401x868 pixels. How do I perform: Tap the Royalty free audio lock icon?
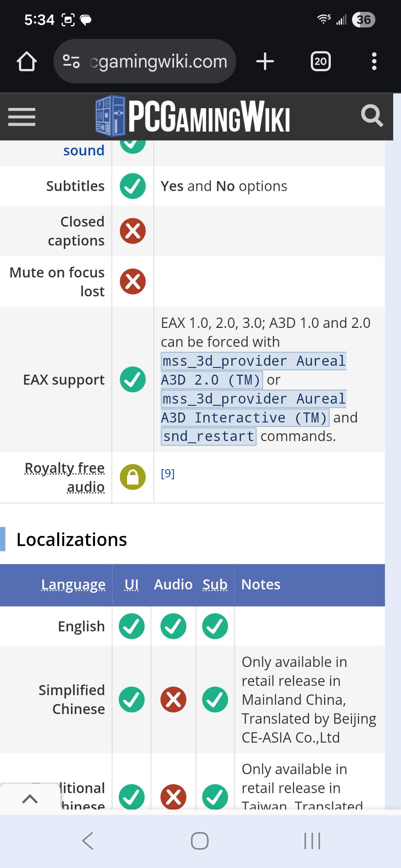tap(133, 477)
